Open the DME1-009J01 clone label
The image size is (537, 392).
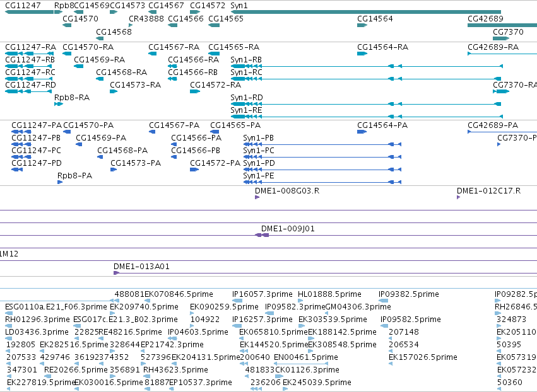pyautogui.click(x=288, y=229)
